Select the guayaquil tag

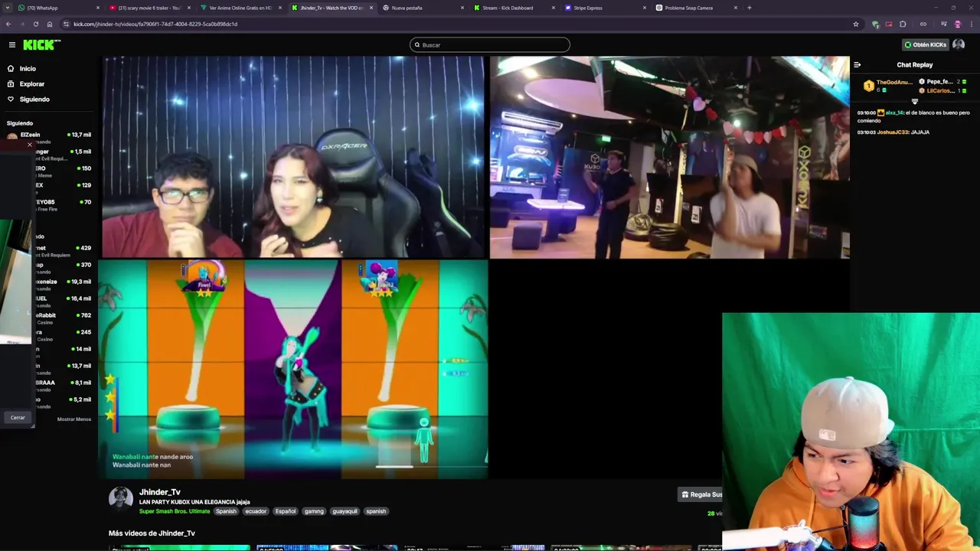point(345,511)
